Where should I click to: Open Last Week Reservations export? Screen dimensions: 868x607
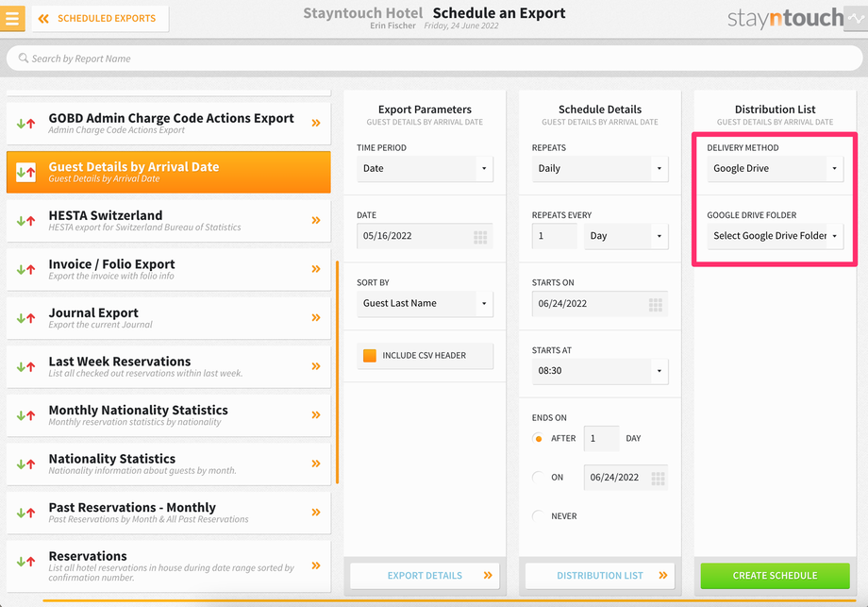coord(168,366)
